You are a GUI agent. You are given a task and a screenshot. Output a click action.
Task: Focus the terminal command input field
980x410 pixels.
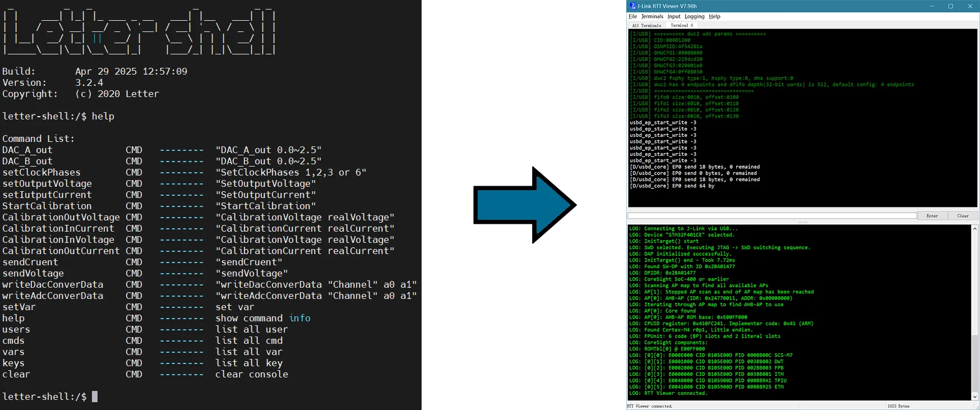point(771,216)
